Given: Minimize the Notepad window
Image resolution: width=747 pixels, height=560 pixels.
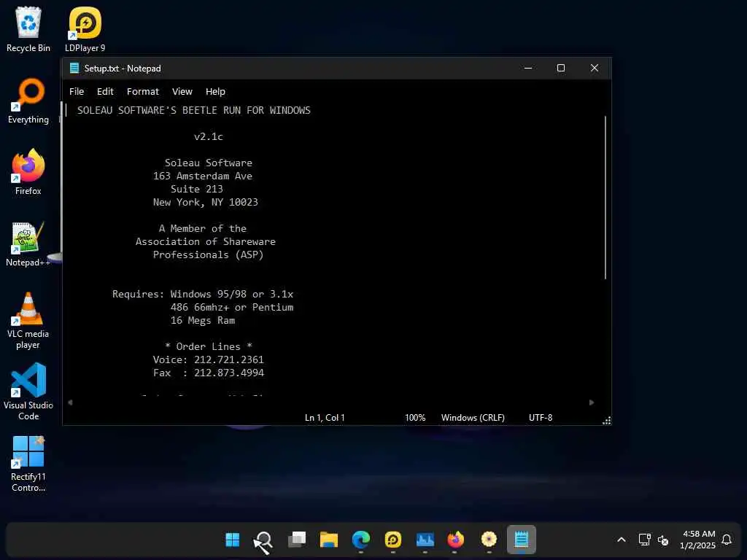Looking at the screenshot, I should [528, 68].
